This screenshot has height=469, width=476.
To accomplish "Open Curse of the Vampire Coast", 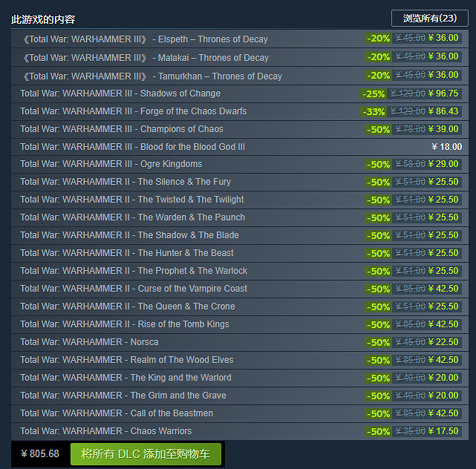I will point(134,289).
